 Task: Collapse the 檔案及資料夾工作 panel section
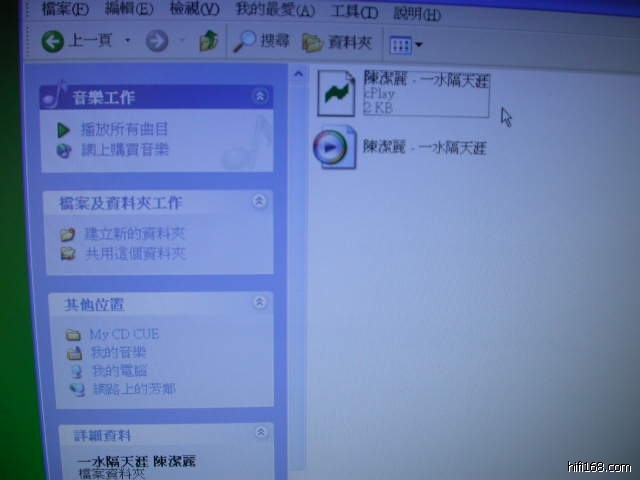[260, 201]
